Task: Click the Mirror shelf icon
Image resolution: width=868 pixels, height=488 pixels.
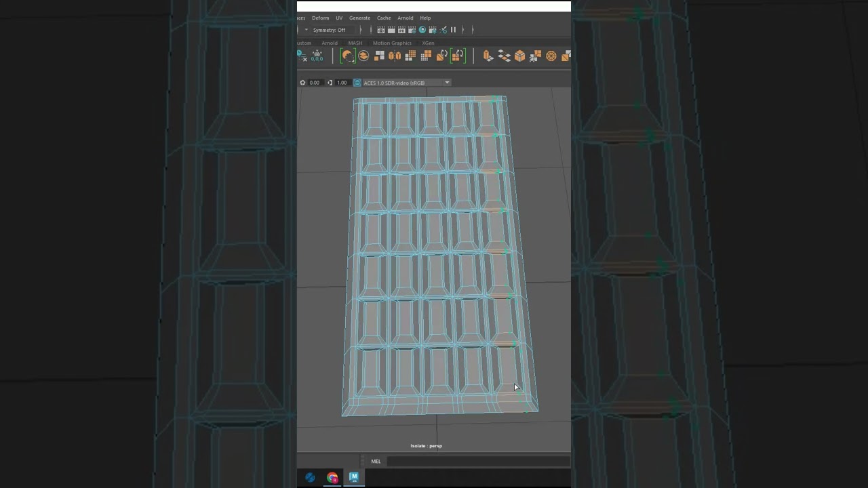Action: [x=395, y=56]
